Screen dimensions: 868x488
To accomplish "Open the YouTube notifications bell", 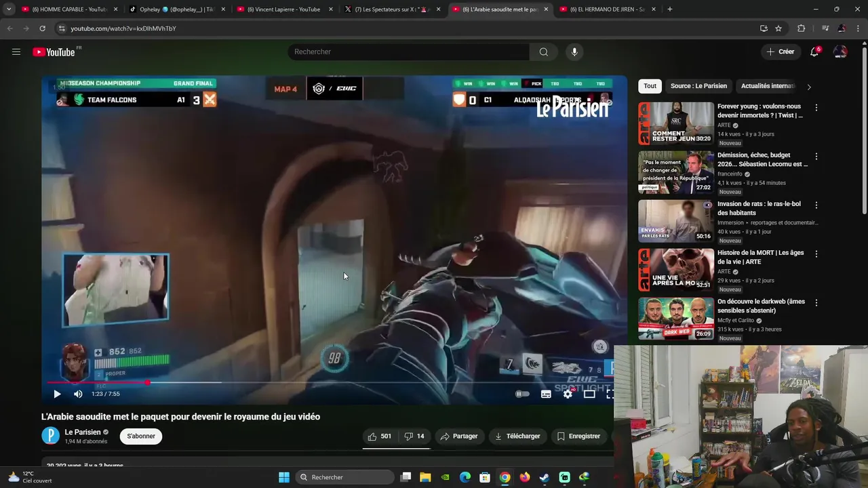I will [815, 52].
